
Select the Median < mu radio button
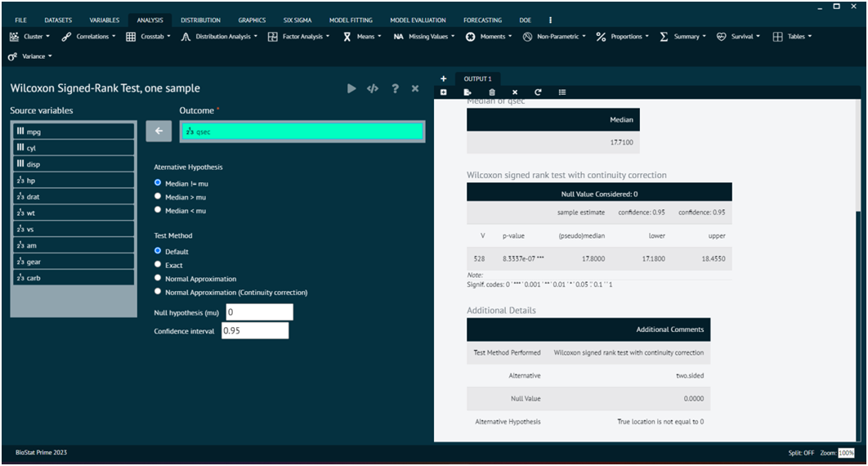(158, 210)
